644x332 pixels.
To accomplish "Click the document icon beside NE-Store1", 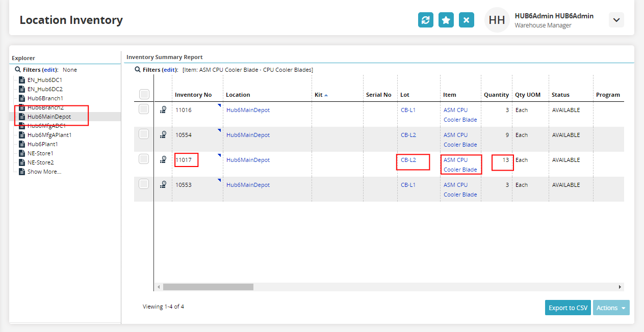I will 21,153.
